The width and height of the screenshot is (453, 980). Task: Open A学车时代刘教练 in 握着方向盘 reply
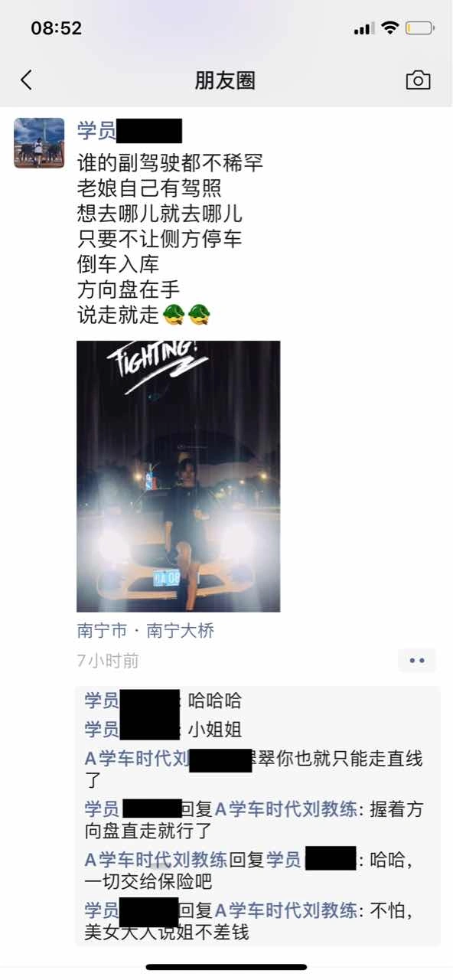tap(285, 809)
